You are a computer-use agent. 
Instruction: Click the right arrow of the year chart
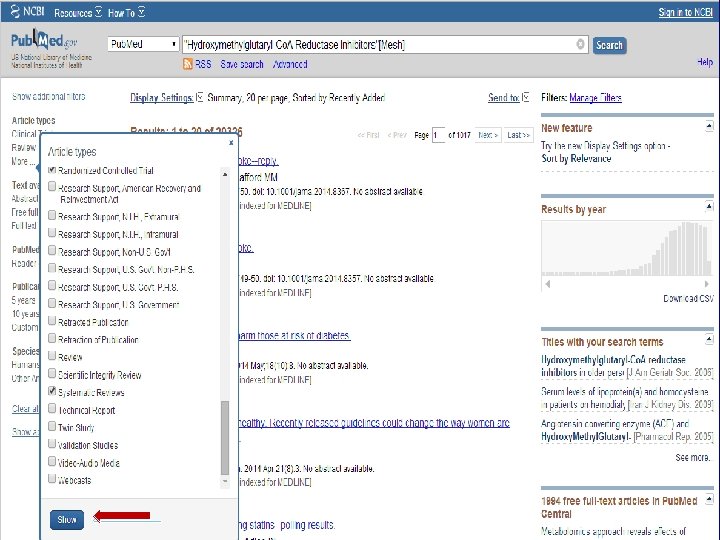[x=706, y=284]
